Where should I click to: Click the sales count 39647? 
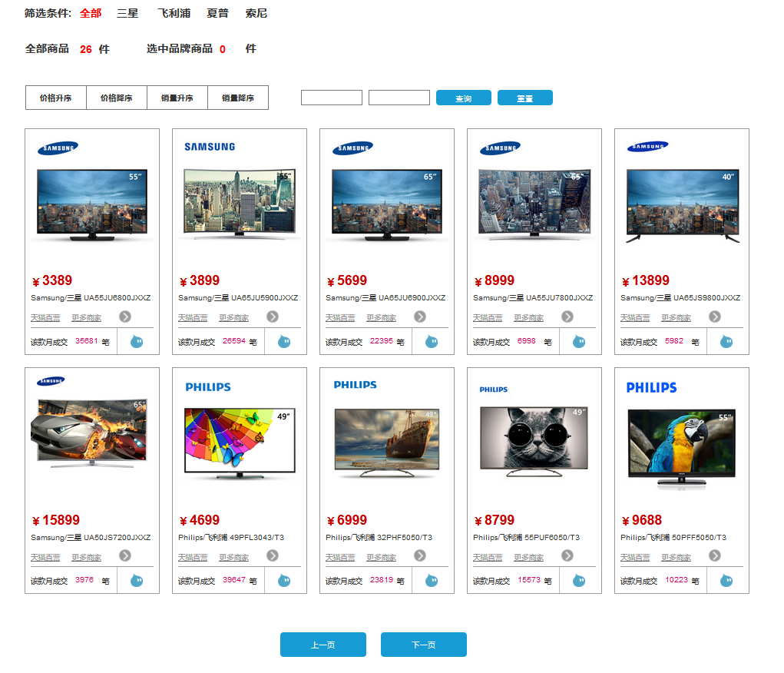[234, 580]
